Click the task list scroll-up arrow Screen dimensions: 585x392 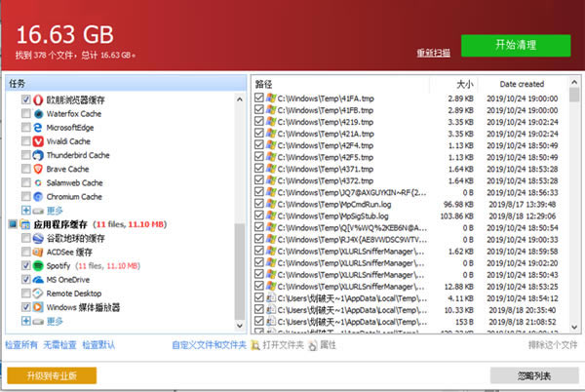coord(240,99)
